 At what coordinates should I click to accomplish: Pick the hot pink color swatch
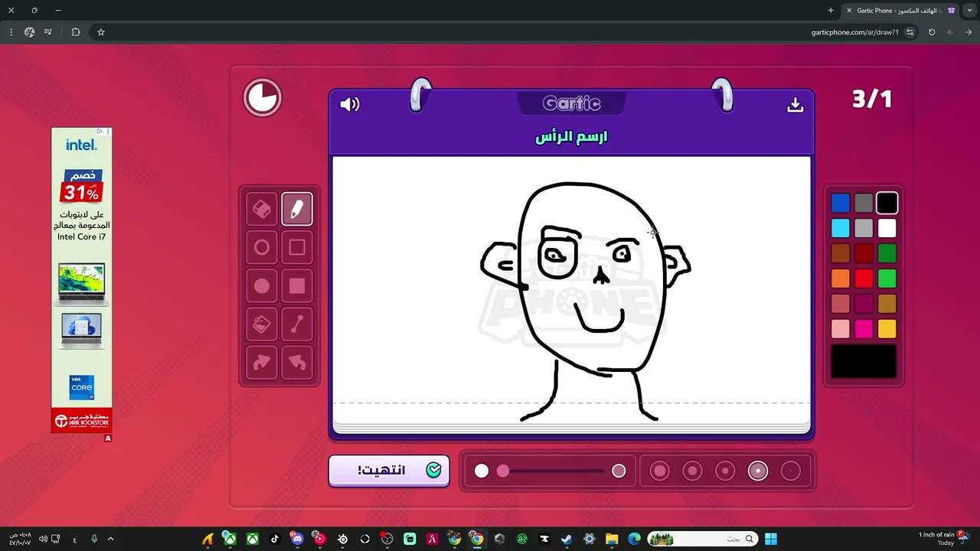pyautogui.click(x=864, y=329)
